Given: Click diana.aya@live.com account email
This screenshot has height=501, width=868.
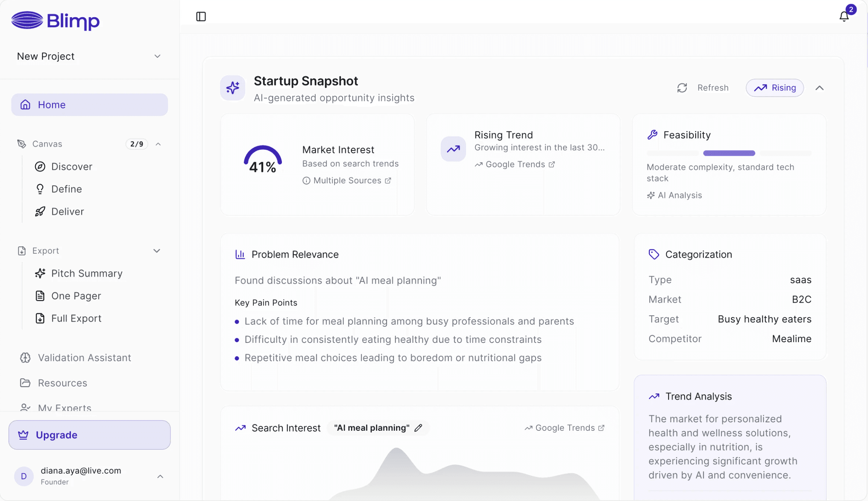Looking at the screenshot, I should [x=81, y=470].
